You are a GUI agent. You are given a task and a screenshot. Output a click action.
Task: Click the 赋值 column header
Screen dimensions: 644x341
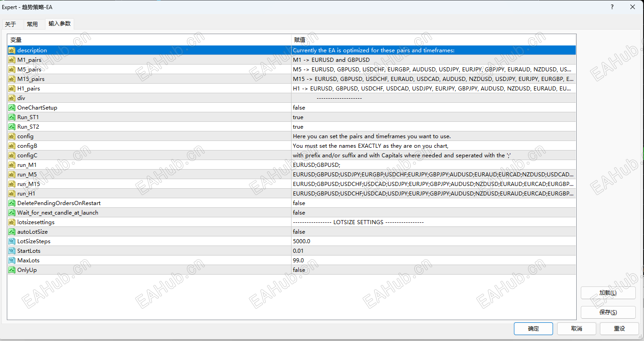[433, 40]
